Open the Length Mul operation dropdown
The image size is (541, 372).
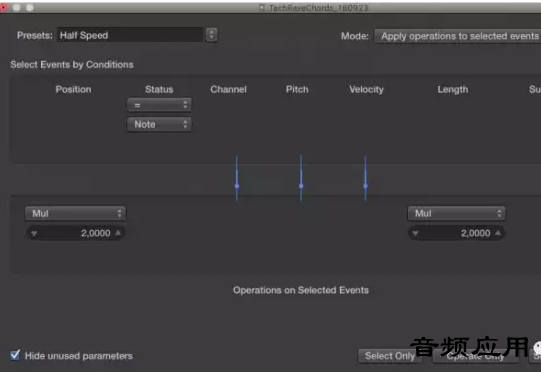[x=456, y=214]
